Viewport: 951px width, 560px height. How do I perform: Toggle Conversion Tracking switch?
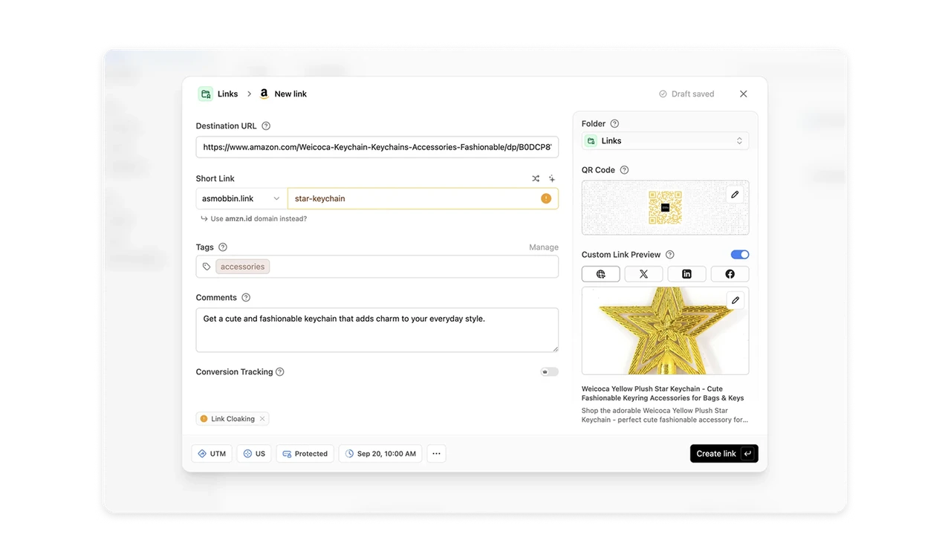549,372
